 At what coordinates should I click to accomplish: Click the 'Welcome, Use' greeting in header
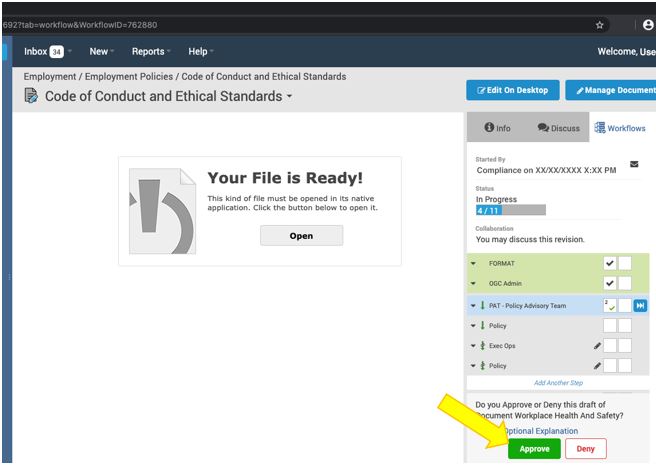point(626,51)
